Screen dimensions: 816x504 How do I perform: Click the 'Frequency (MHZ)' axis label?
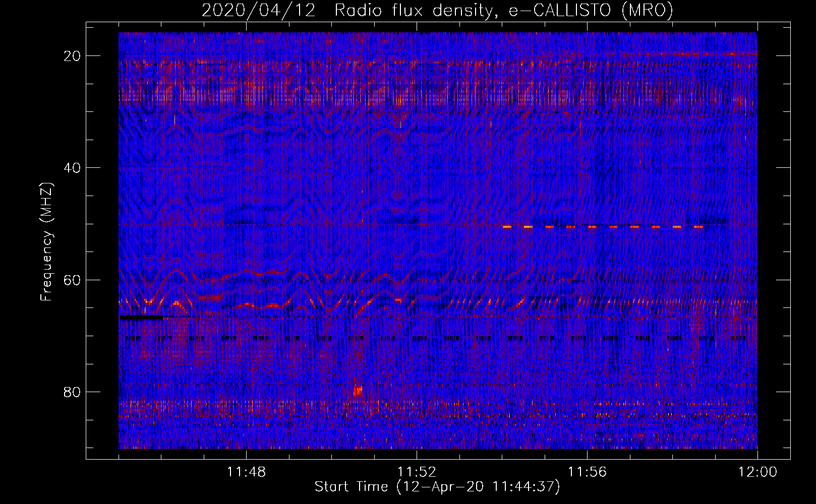[46, 242]
